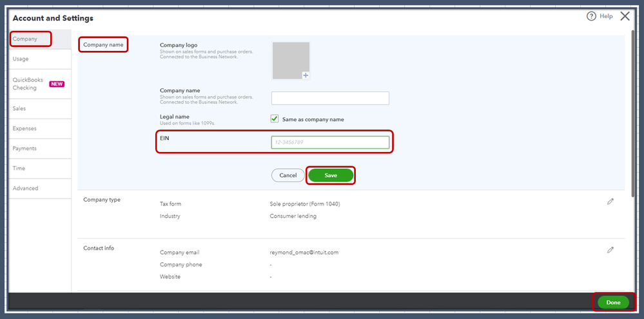644x319 pixels.
Task: Click the vertical scrollbar of the dialog
Action: tap(634, 113)
